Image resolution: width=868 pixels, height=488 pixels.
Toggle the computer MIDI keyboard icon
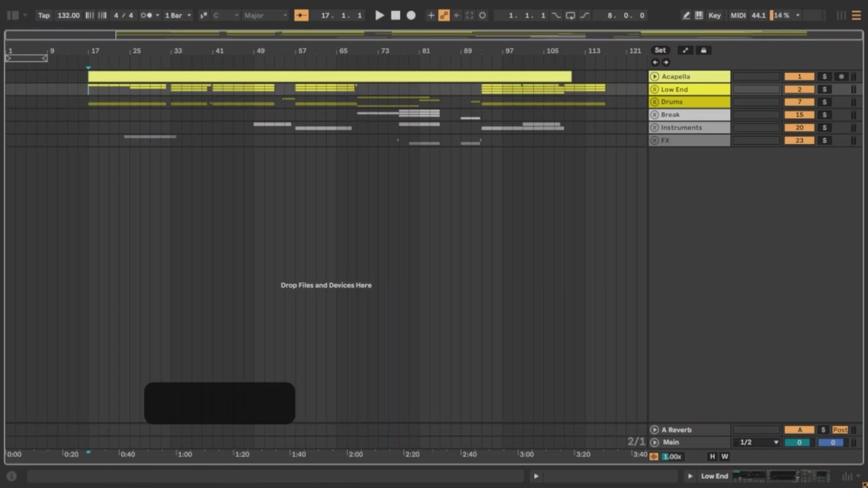click(699, 15)
